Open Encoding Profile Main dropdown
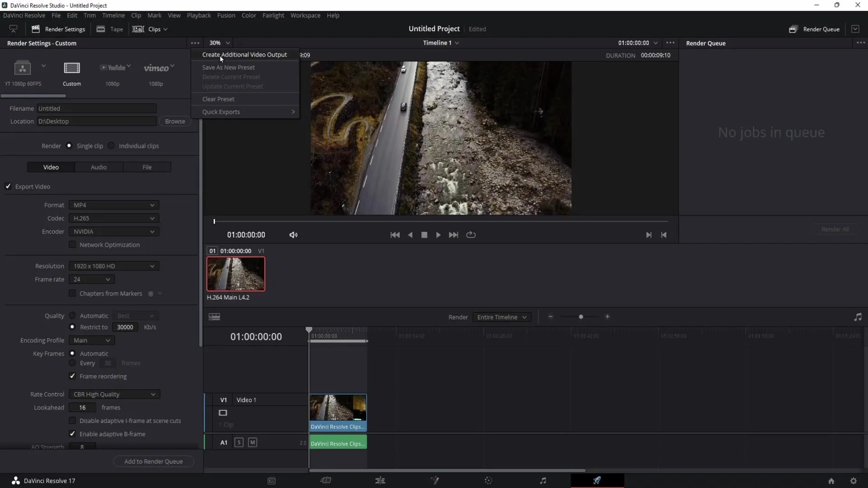The width and height of the screenshot is (868, 488). [92, 341]
